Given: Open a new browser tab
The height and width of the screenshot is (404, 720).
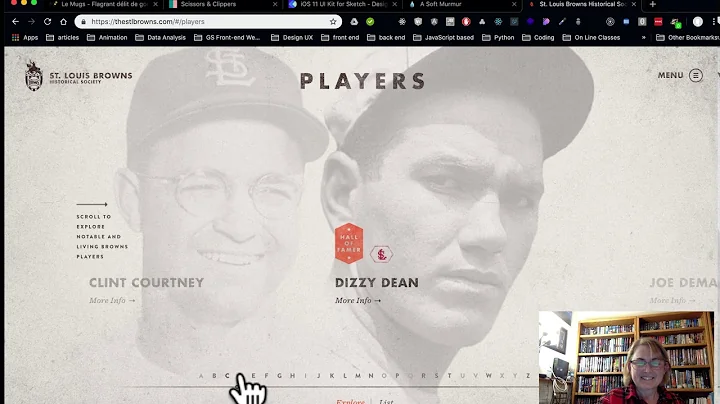Looking at the screenshot, I should coord(652,4).
